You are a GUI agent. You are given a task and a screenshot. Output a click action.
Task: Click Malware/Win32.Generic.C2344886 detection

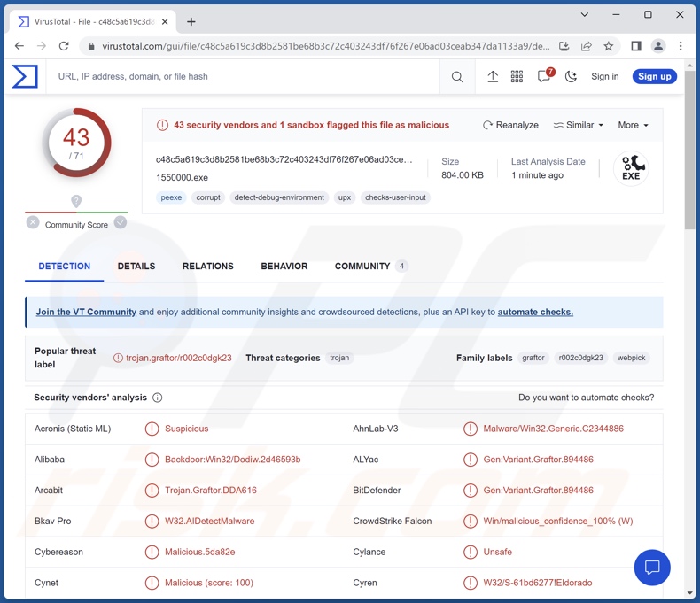553,429
